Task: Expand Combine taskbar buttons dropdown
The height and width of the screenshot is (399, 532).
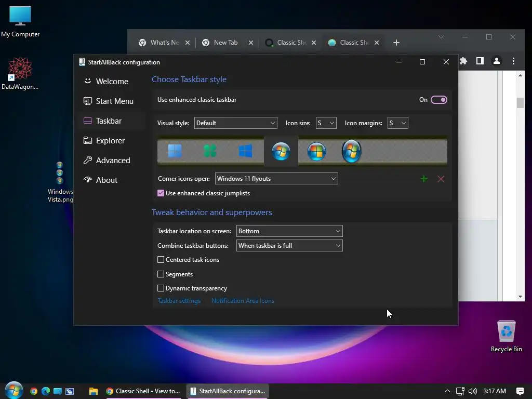Action: point(289,246)
